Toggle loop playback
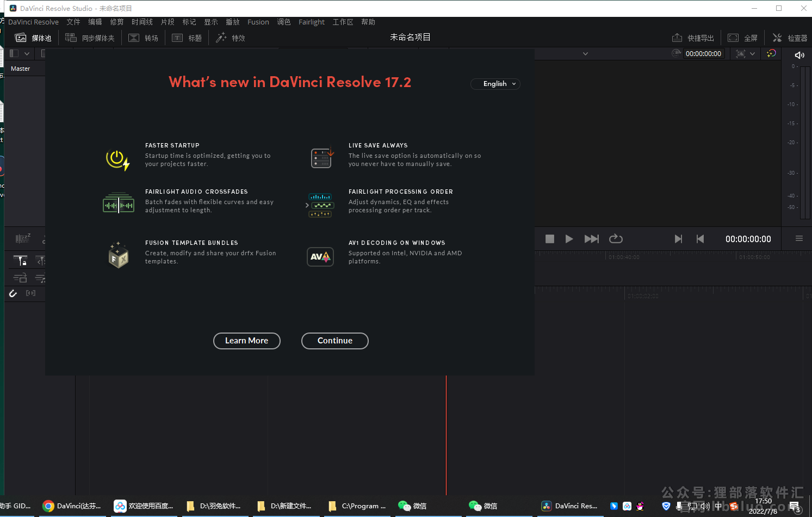Image resolution: width=812 pixels, height=517 pixels. 616,239
